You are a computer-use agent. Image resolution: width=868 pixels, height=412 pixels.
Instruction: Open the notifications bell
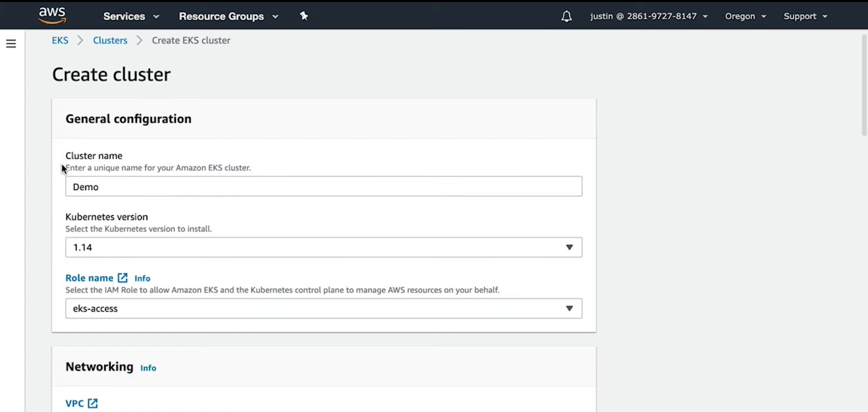click(566, 16)
